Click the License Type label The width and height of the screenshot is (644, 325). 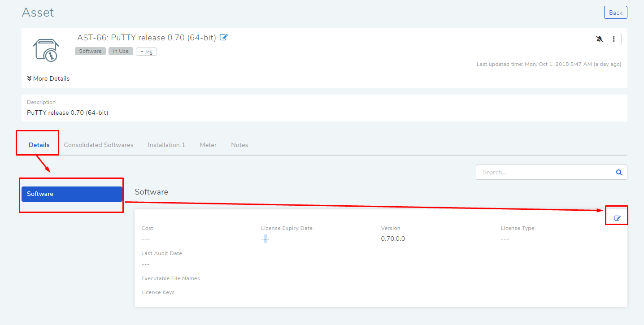(518, 228)
